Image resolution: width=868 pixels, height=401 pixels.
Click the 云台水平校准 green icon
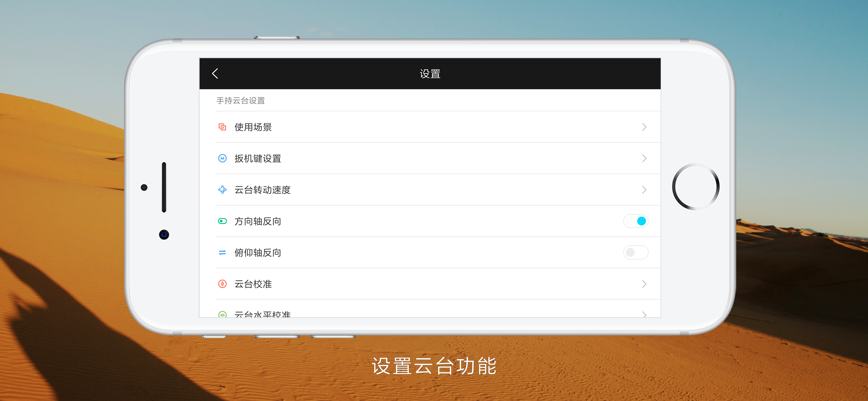pos(222,314)
